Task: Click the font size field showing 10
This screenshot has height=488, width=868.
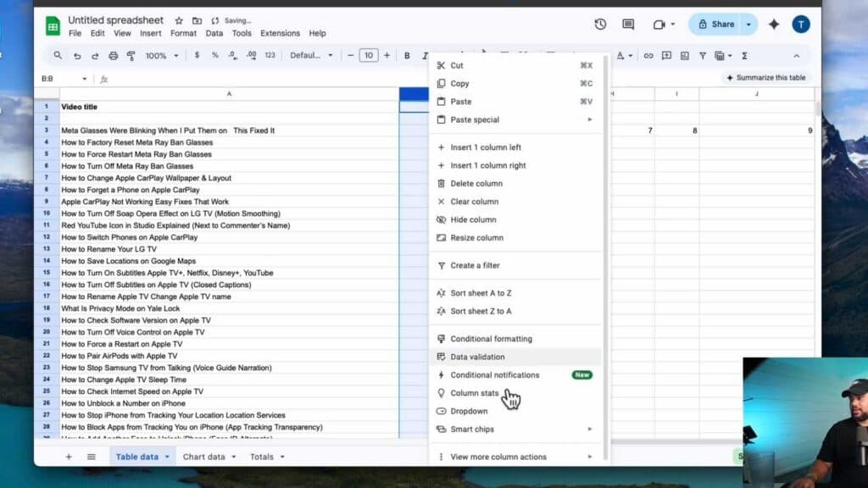Action: coord(369,55)
